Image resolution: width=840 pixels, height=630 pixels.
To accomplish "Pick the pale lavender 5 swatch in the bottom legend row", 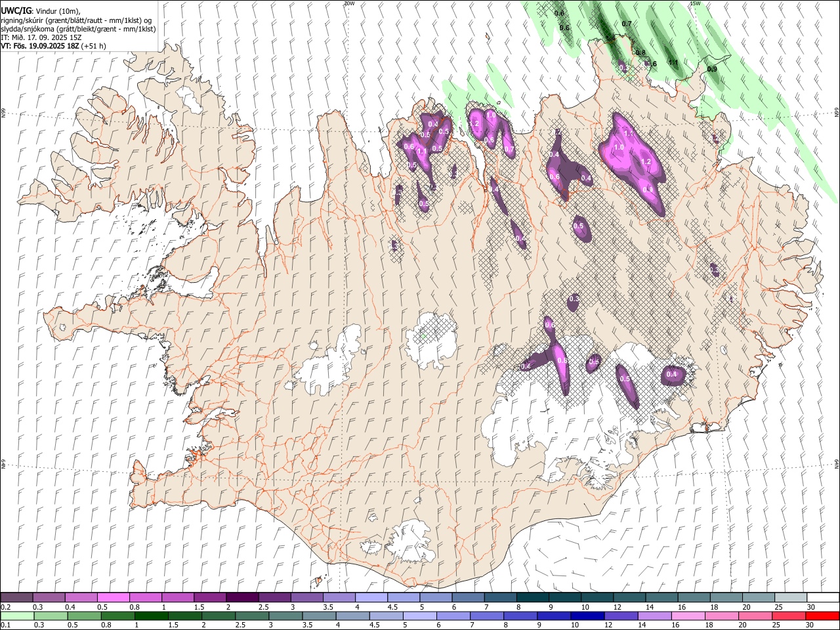I will pyautogui.click(x=419, y=616).
